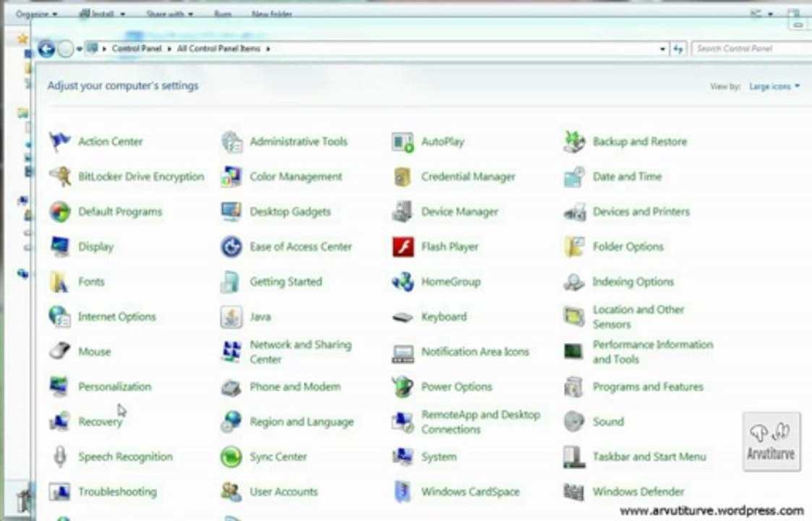Select All Control Panel Items breadcrumb
Viewport: 812px width, 521px height.
click(218, 48)
